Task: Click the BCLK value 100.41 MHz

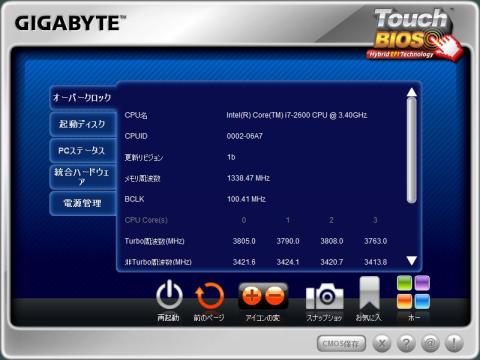Action: coord(246,199)
